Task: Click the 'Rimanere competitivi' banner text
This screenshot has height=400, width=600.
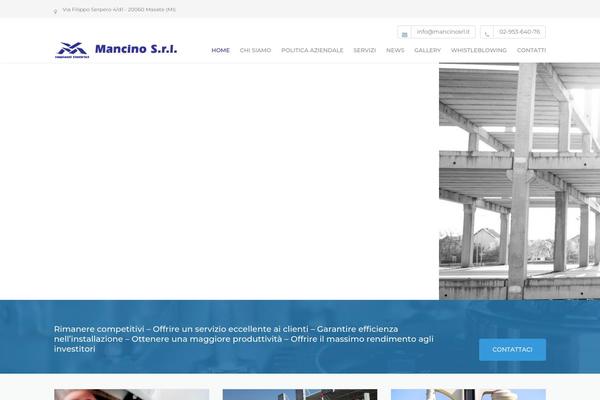Action: coord(244,339)
